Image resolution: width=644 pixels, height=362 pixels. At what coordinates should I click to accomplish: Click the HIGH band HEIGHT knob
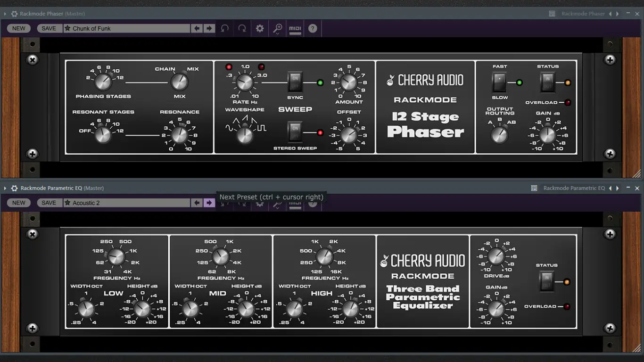click(350, 309)
